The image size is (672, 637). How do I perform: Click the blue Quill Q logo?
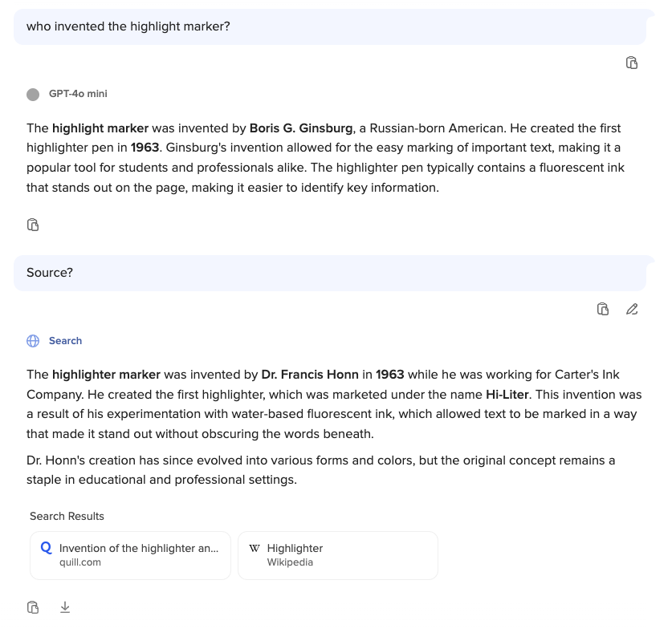tap(46, 548)
